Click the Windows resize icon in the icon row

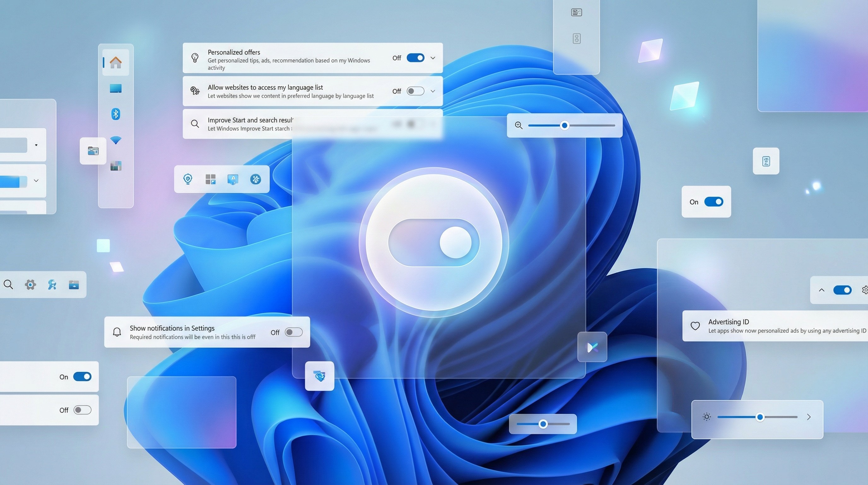211,179
